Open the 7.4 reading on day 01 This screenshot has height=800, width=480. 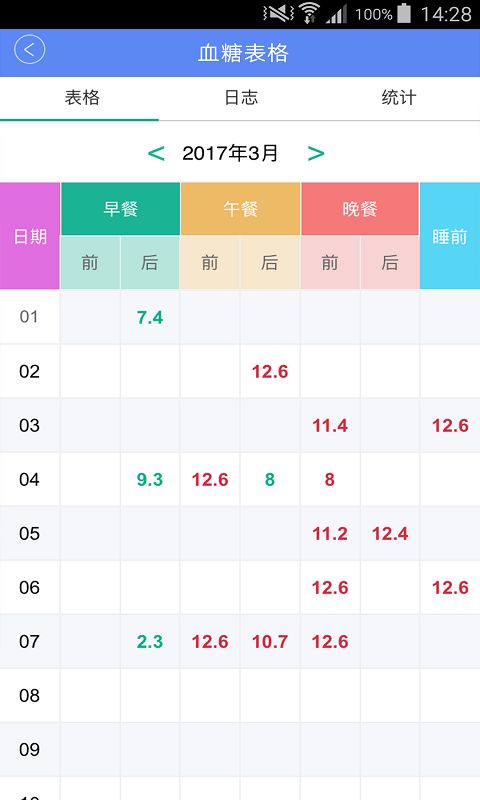point(150,317)
